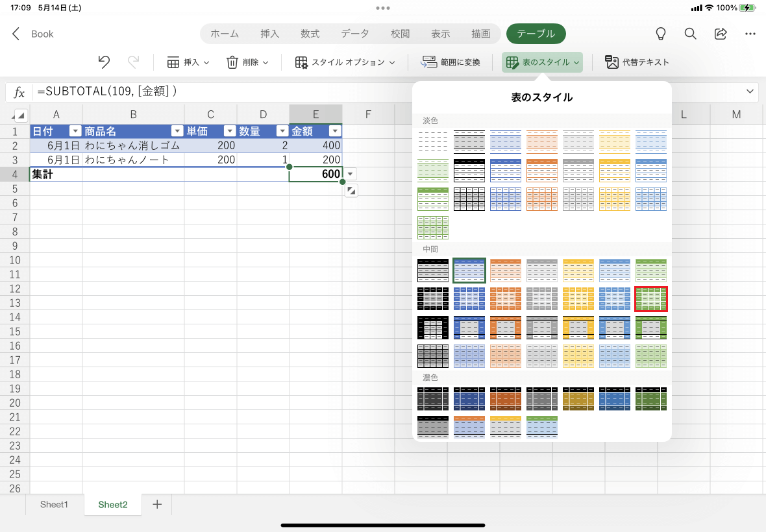Open 挿入 table insert dropdown
Screen dimensions: 766x532
[188, 62]
